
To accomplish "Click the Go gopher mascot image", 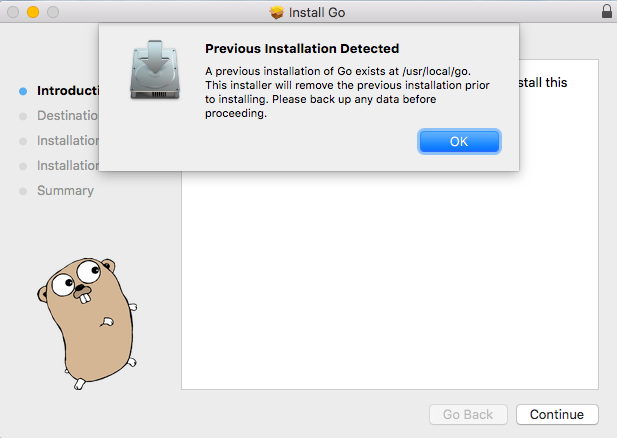I will [x=88, y=323].
